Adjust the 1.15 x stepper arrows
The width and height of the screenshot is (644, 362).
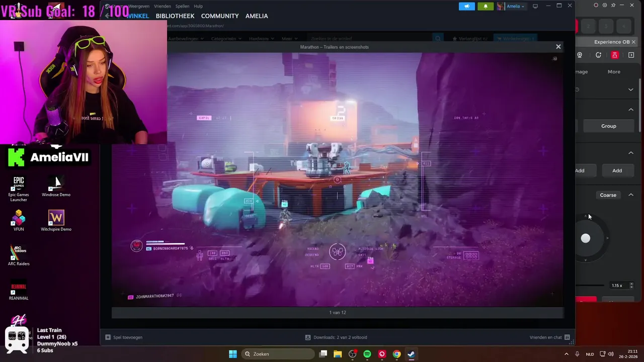[x=631, y=286]
